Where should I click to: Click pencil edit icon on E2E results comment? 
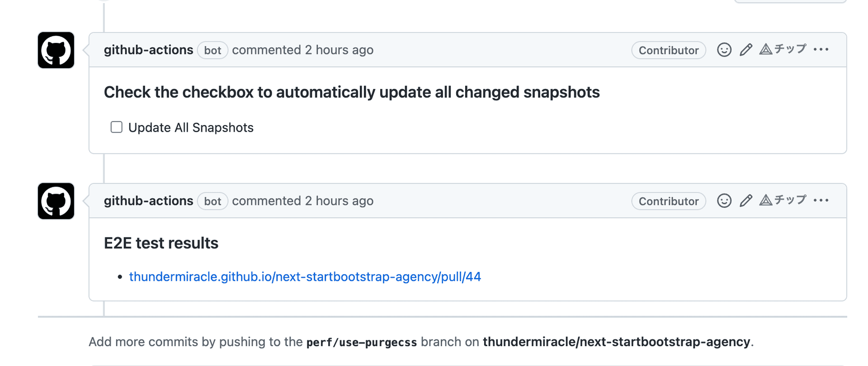[746, 200]
